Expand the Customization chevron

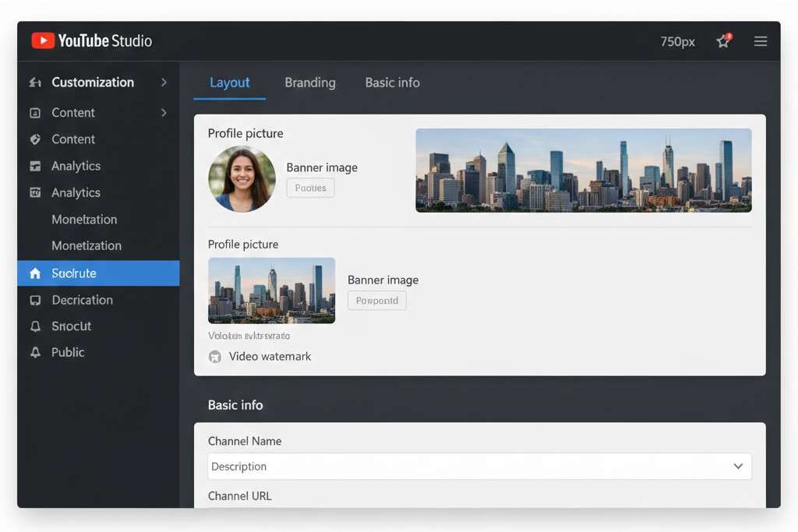point(164,83)
